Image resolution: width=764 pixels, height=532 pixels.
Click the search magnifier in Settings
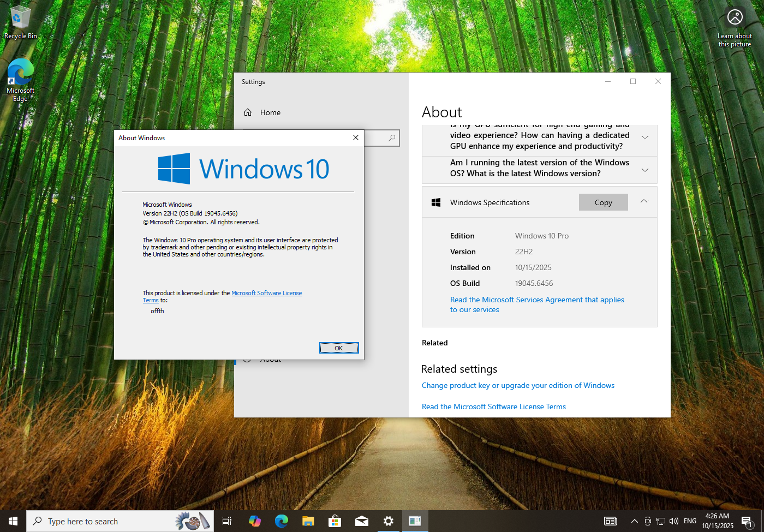392,138
